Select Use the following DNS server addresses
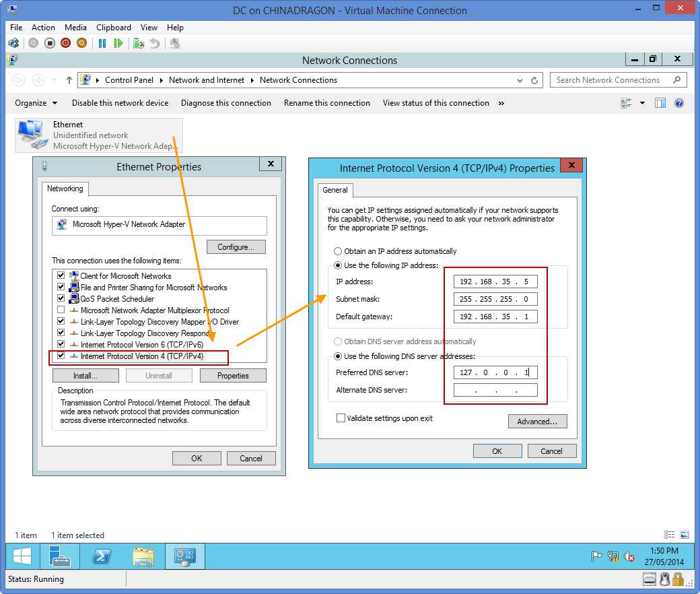 pyautogui.click(x=338, y=356)
